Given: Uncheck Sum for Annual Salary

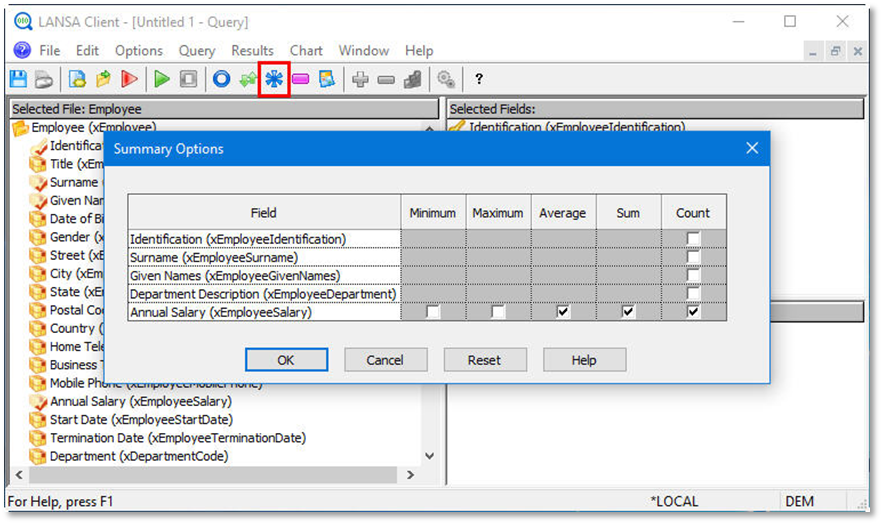Looking at the screenshot, I should pyautogui.click(x=628, y=311).
